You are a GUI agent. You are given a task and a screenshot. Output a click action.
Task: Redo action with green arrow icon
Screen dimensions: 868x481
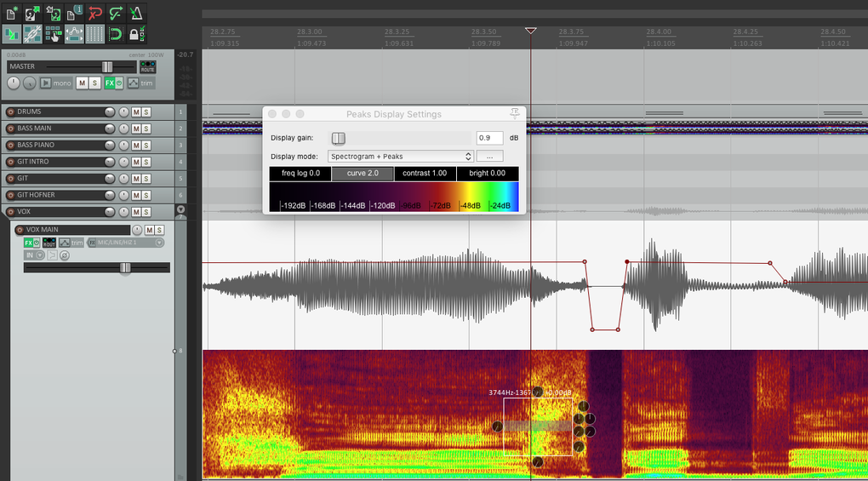pyautogui.click(x=115, y=14)
